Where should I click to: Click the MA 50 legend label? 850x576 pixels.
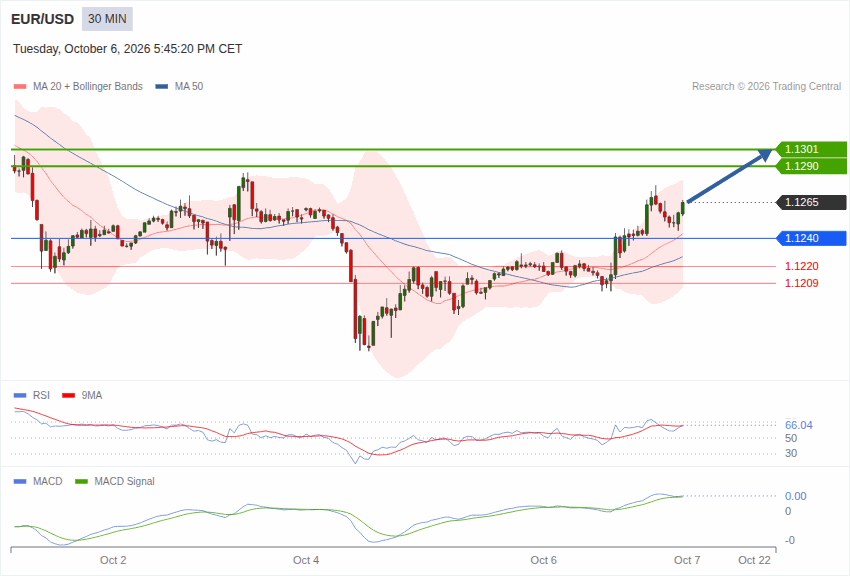189,86
